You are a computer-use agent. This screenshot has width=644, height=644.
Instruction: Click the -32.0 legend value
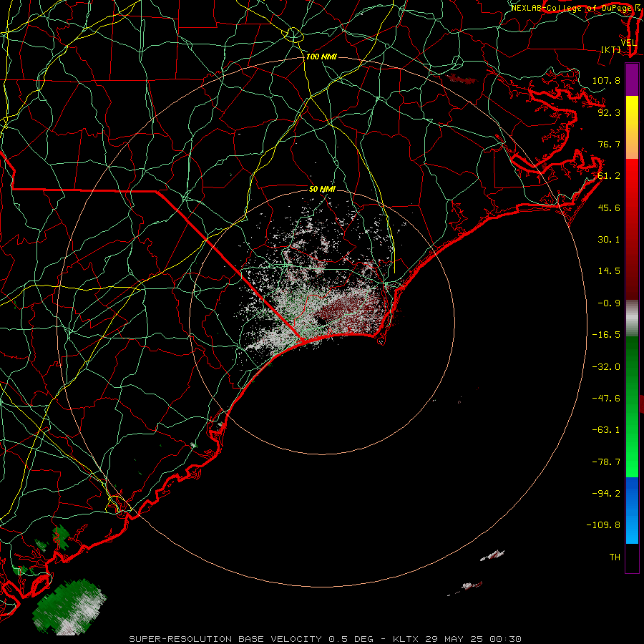pyautogui.click(x=606, y=367)
